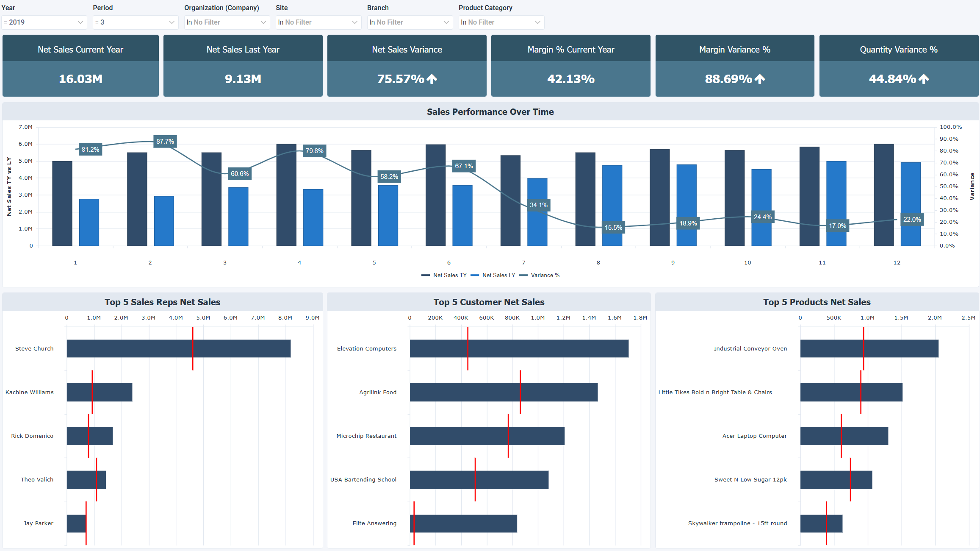Image resolution: width=980 pixels, height=551 pixels.
Task: Select the Net Sales Current Year KPI card
Action: pos(80,66)
